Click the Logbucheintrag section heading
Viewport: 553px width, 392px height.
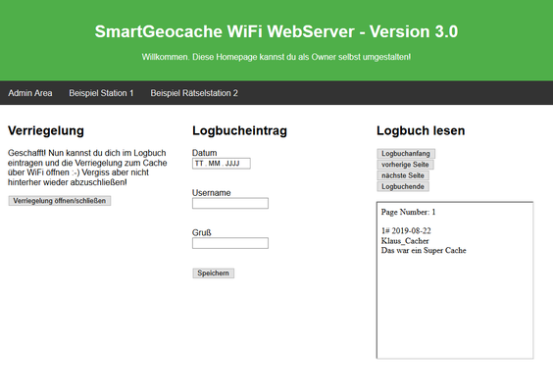pyautogui.click(x=239, y=130)
